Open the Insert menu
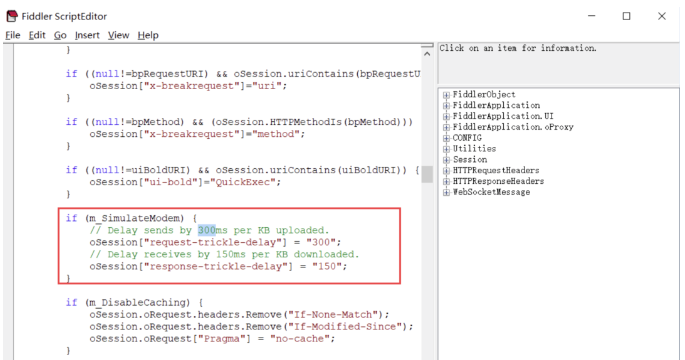The width and height of the screenshot is (685, 360). [87, 35]
